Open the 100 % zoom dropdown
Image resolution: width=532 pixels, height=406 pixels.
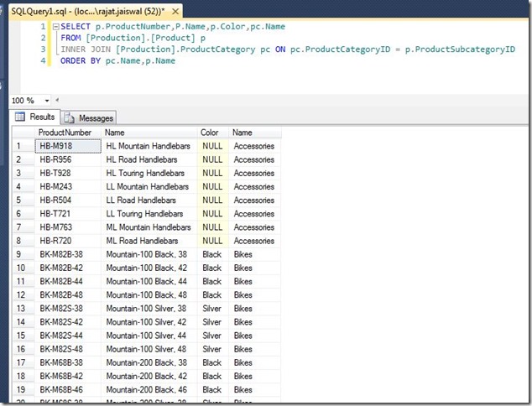click(47, 101)
